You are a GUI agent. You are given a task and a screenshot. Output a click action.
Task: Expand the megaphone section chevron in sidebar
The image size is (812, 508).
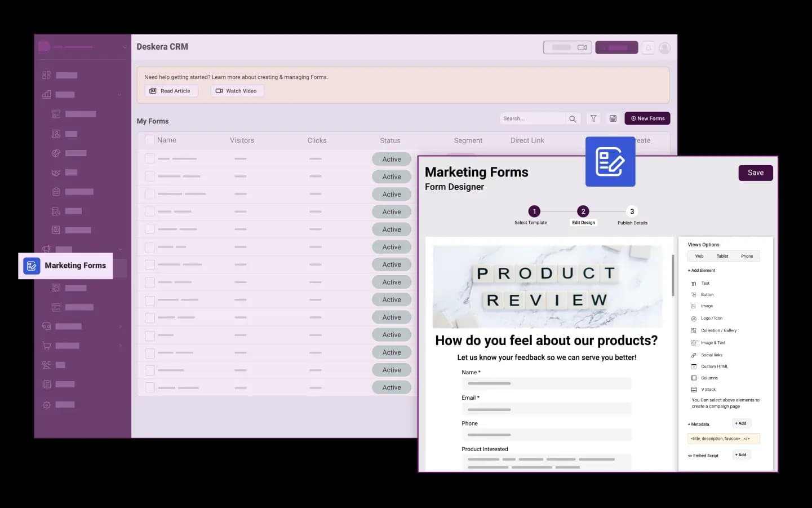click(120, 249)
